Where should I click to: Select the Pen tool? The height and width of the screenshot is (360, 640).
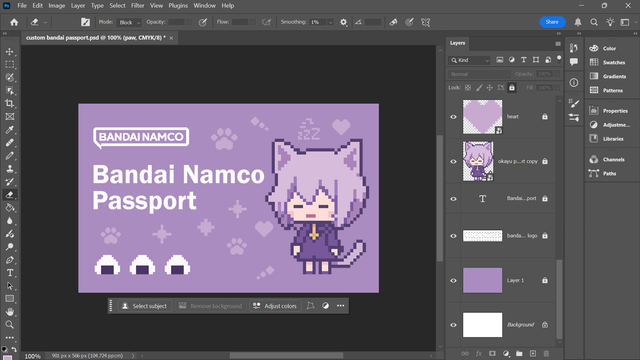pyautogui.click(x=9, y=260)
